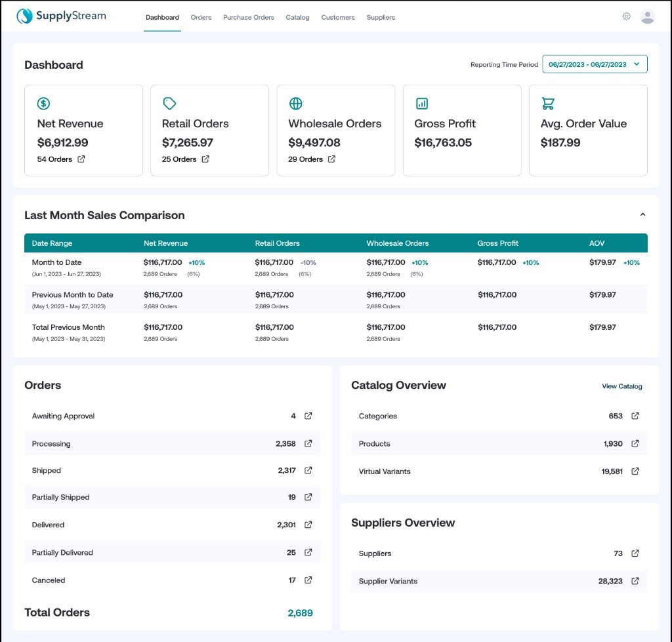Viewport: 672px width, 642px height.
Task: Click the Retail Orders value $7,265.97
Action: click(x=187, y=142)
